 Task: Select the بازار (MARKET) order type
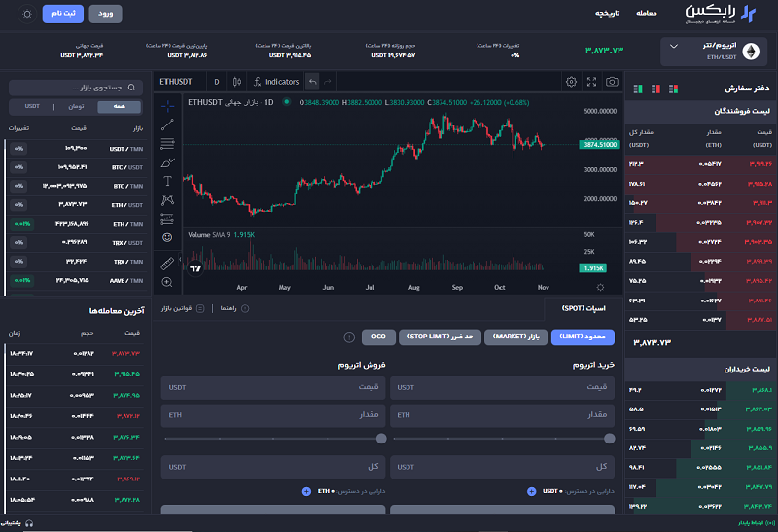point(515,337)
